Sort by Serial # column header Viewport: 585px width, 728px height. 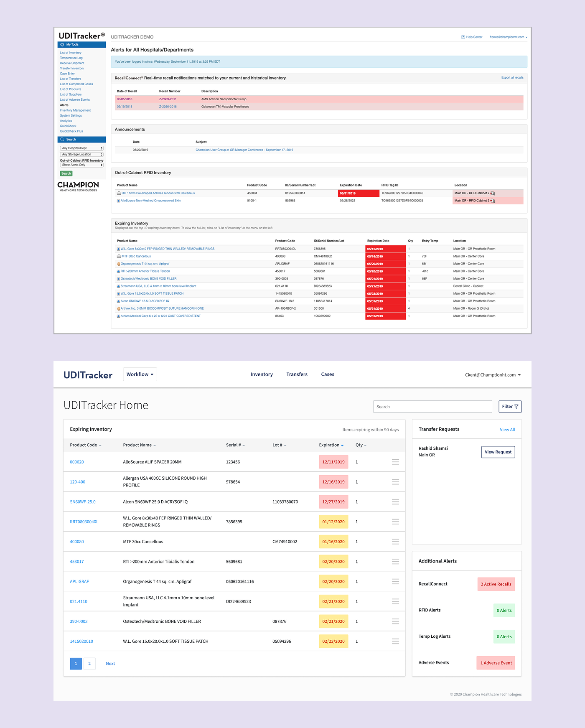(236, 445)
